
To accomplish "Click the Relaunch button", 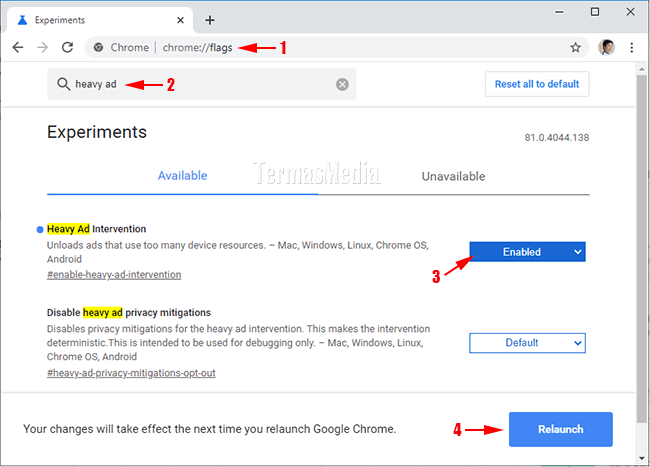I will coord(560,429).
